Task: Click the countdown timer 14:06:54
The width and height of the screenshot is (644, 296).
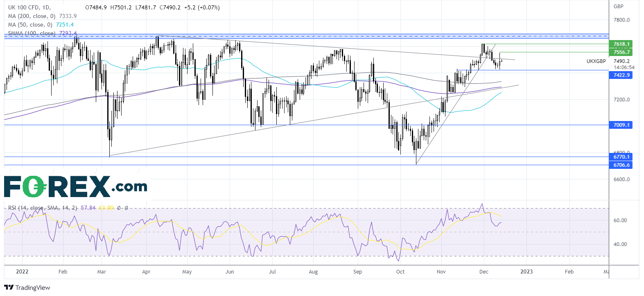Action: 624,67
